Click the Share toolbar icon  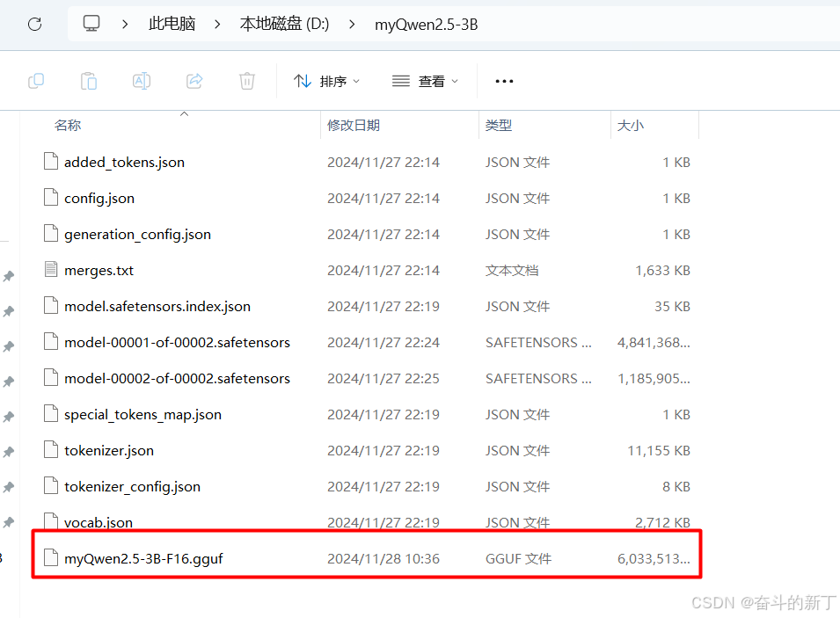tap(194, 81)
